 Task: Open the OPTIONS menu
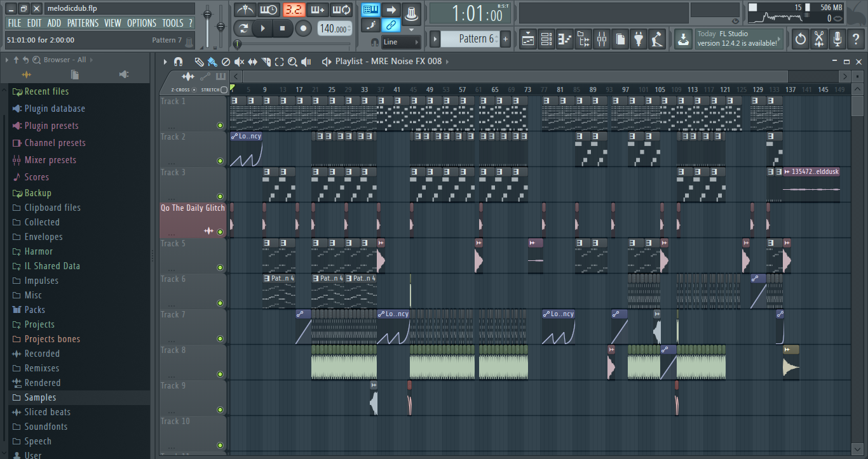[x=142, y=23]
